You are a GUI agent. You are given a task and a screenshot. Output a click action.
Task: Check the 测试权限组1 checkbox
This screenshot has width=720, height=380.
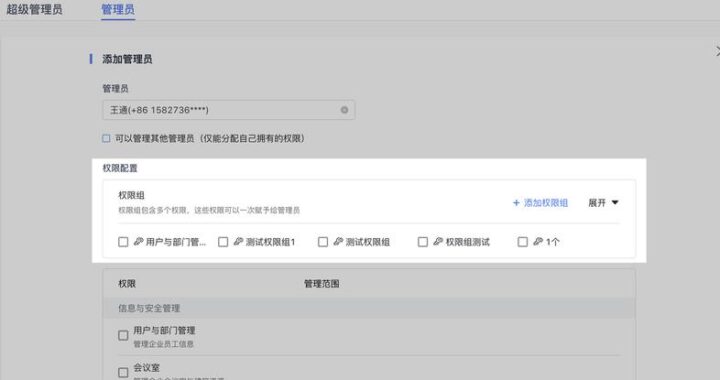click(x=223, y=242)
